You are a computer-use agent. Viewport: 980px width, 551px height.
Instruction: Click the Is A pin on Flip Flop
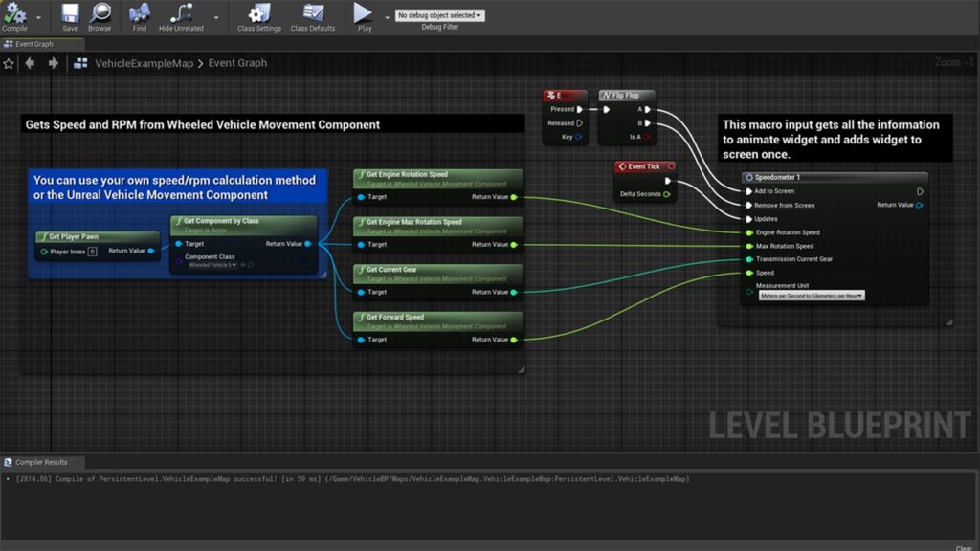point(647,137)
